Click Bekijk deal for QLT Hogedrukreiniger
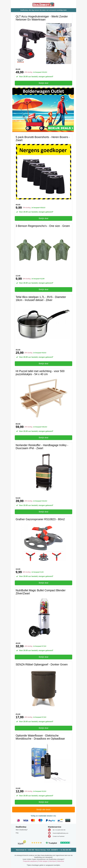The image size is (87, 868). click(x=43, y=83)
